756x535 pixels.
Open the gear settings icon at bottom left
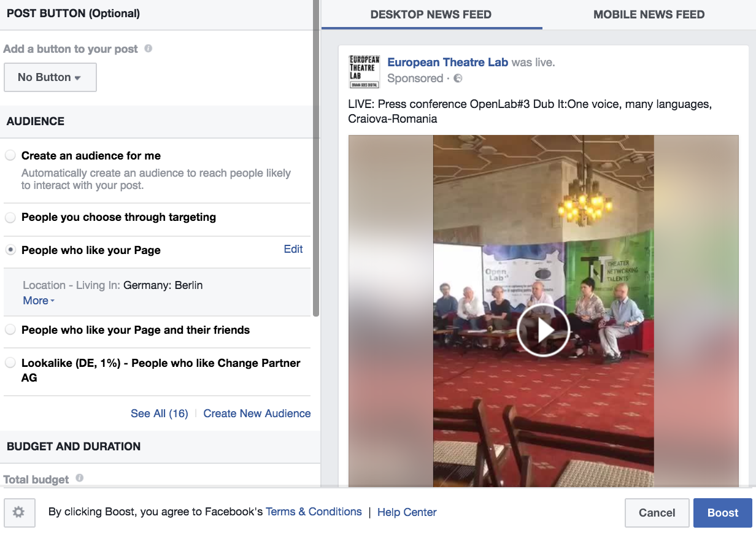[x=19, y=512]
